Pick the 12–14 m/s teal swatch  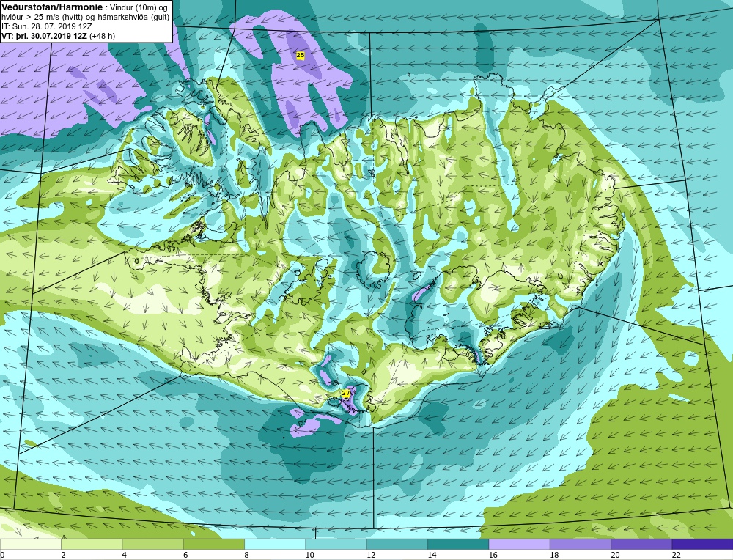pos(397,544)
